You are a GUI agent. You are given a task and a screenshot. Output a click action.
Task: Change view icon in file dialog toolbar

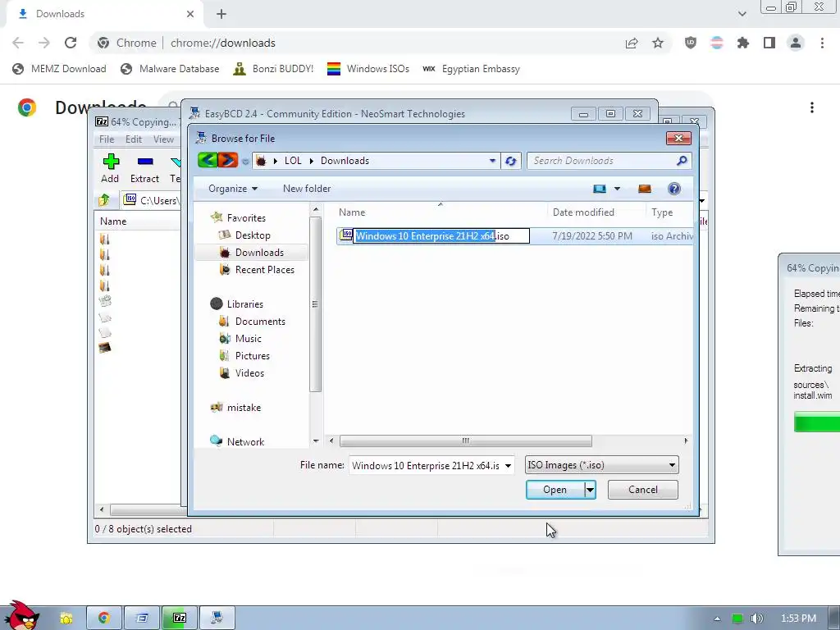[x=600, y=189]
